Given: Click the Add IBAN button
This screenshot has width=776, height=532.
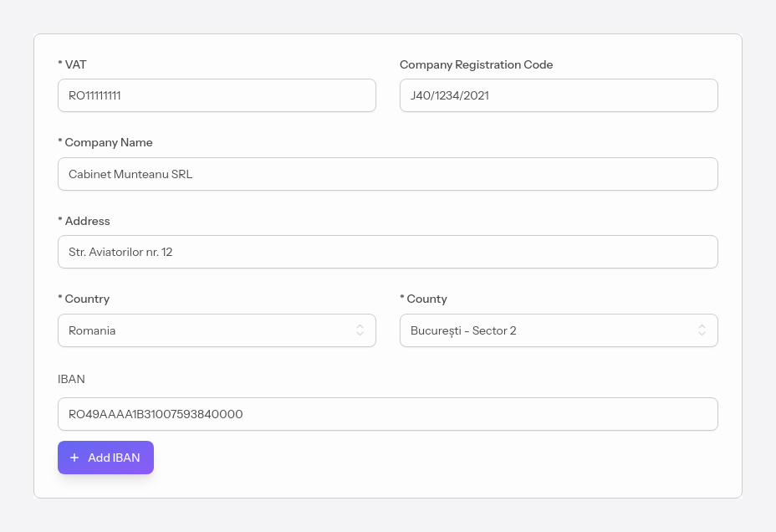Looking at the screenshot, I should click(x=106, y=458).
